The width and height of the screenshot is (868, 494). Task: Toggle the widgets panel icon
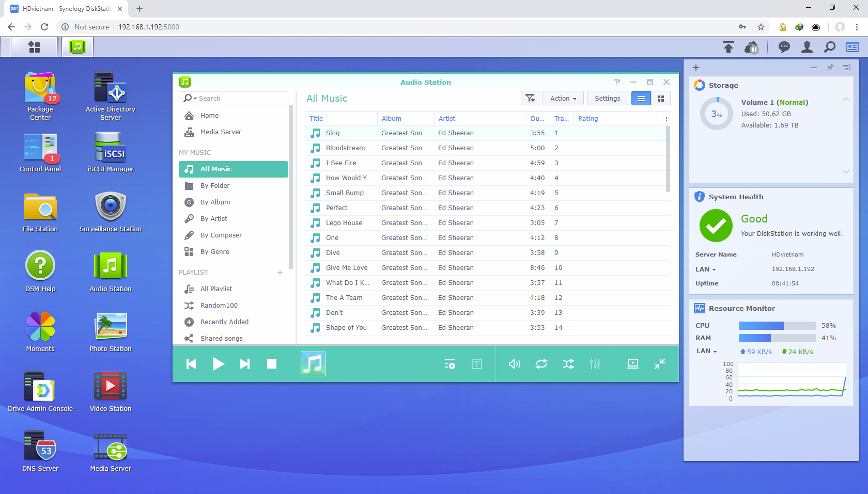coord(853,47)
